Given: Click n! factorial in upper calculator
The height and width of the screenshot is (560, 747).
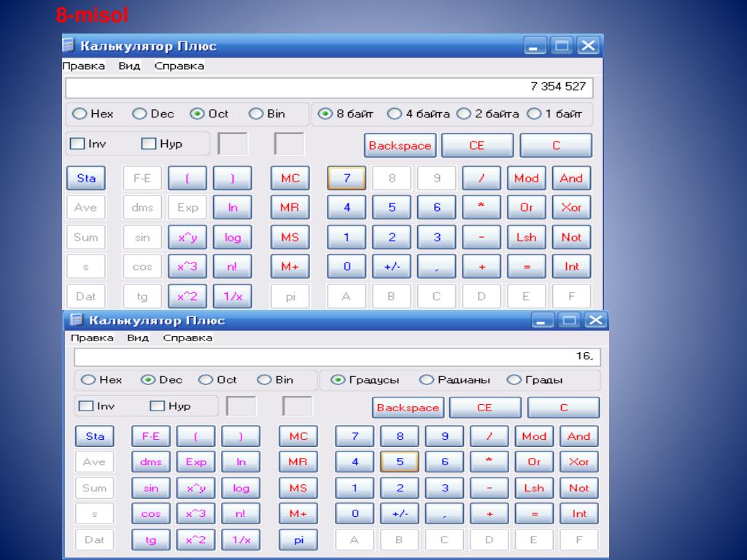Looking at the screenshot, I should pos(233,267).
